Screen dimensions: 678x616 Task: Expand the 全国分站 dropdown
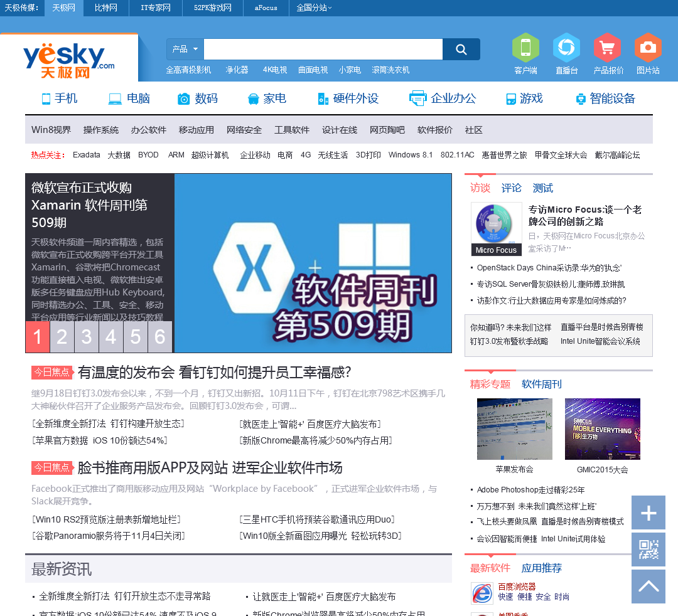point(314,8)
